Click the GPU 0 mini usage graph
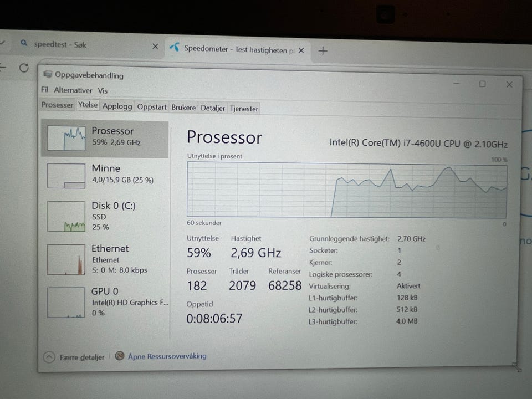Image resolution: width=532 pixels, height=399 pixels. coord(66,303)
